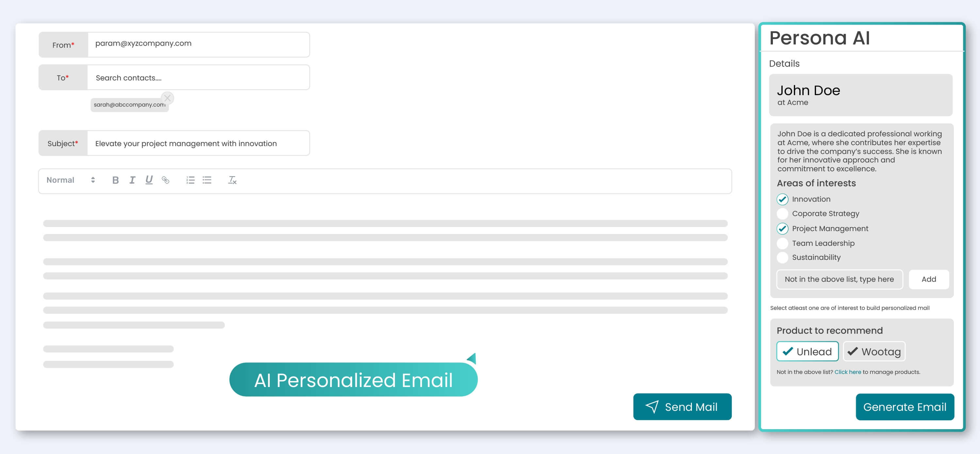Viewport: 980px width, 454px height.
Task: Click the Generate Email button
Action: point(905,407)
